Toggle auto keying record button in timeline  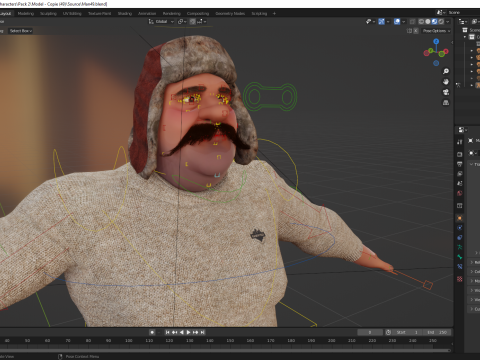pos(152,332)
